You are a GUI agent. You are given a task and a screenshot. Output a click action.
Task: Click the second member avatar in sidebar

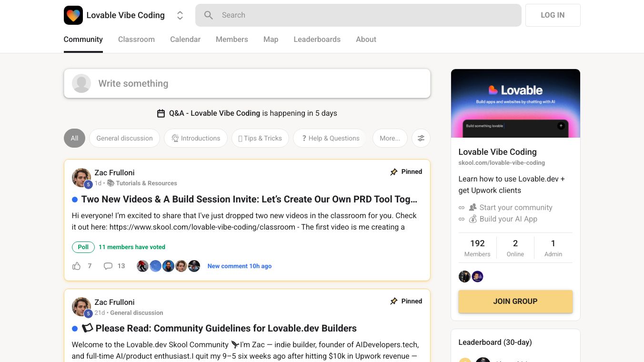coord(477,277)
